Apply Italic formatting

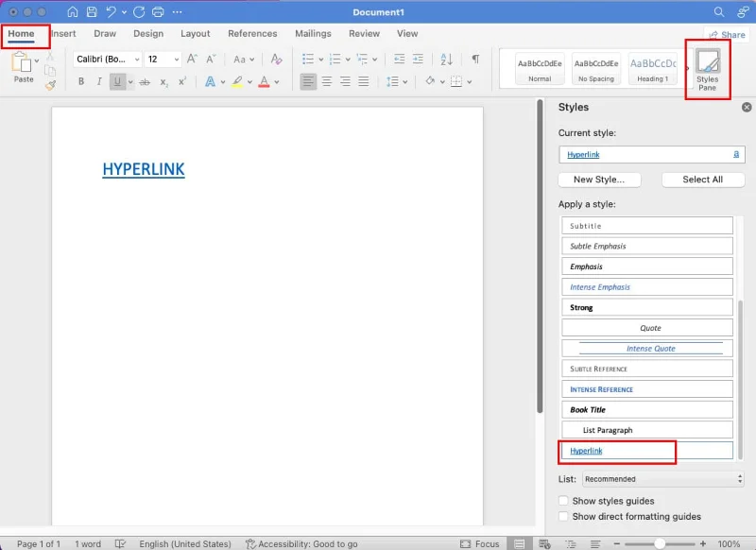tap(99, 81)
